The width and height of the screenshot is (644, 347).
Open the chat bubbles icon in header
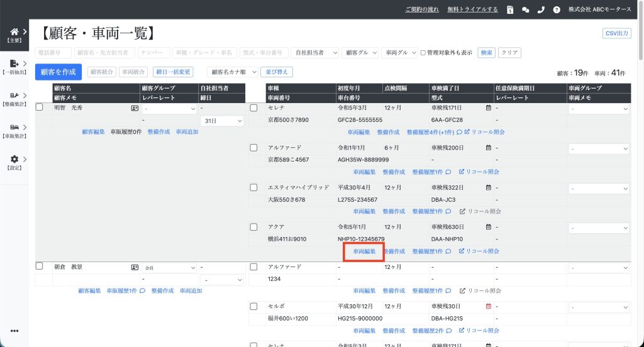tap(525, 9)
